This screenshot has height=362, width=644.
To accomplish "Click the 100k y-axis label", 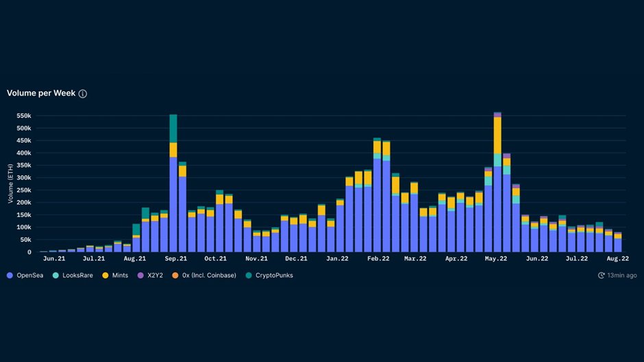I will (x=24, y=227).
